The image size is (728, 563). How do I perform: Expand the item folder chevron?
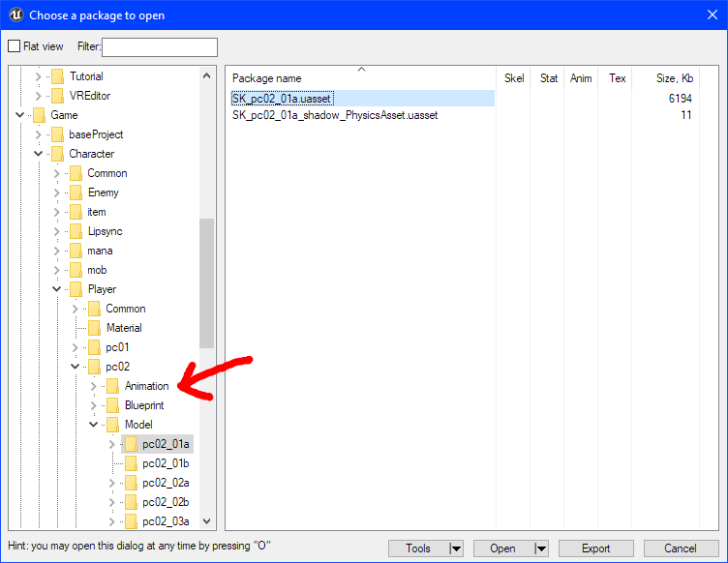[57, 212]
